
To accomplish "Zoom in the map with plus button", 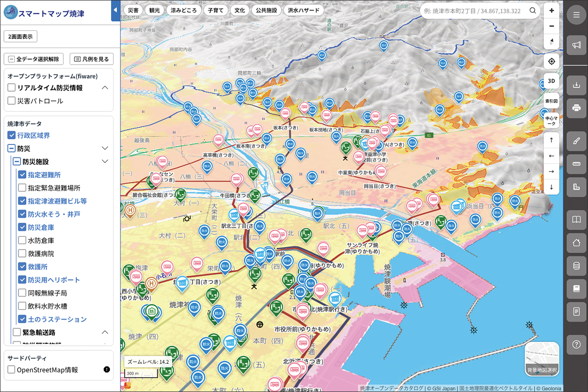I will coord(552,11).
